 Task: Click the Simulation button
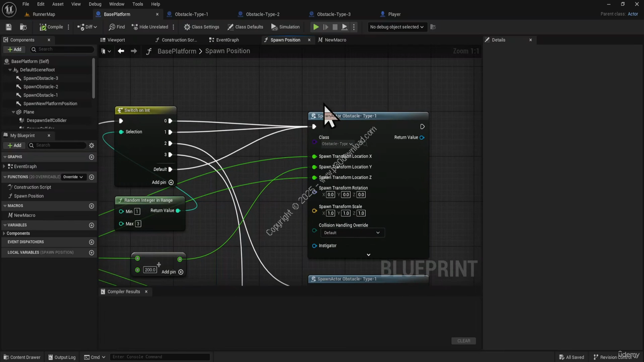(285, 27)
